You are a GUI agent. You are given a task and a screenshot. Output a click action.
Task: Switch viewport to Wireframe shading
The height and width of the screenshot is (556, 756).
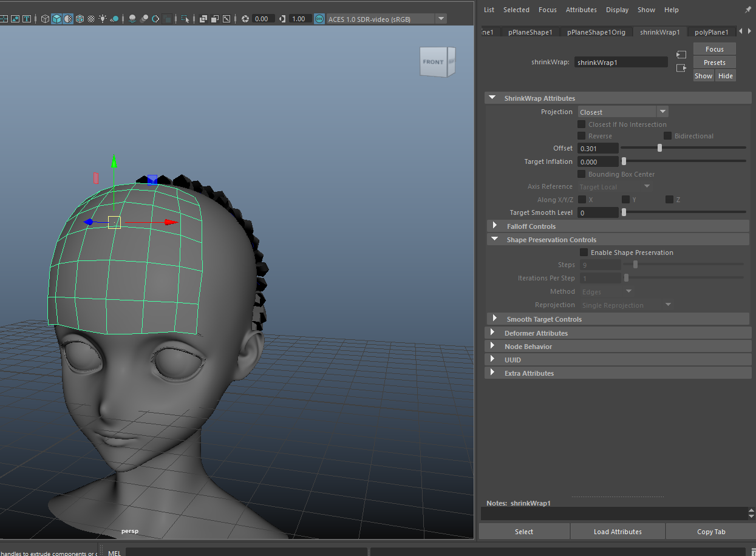point(45,19)
